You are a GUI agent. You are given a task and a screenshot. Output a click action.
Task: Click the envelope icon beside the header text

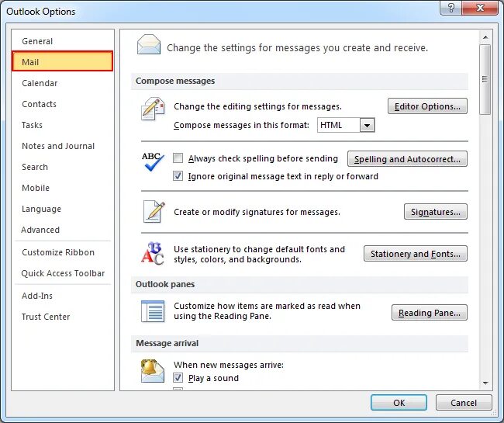click(x=149, y=45)
